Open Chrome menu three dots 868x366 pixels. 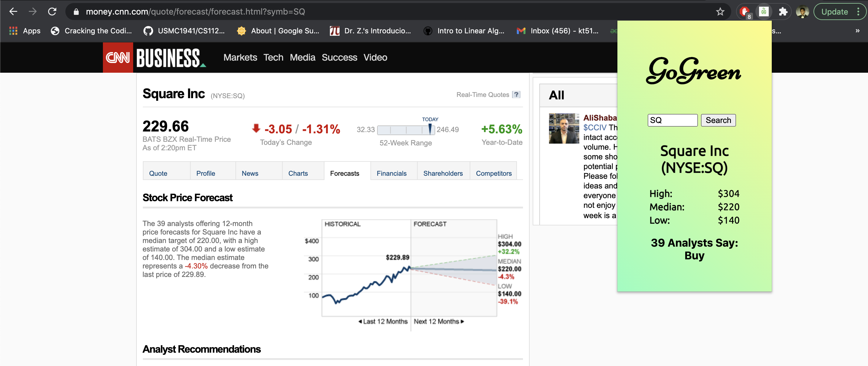858,12
